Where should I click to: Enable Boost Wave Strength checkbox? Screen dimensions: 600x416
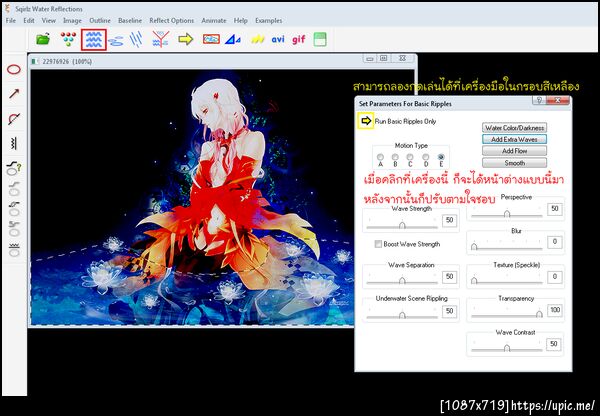pyautogui.click(x=378, y=244)
